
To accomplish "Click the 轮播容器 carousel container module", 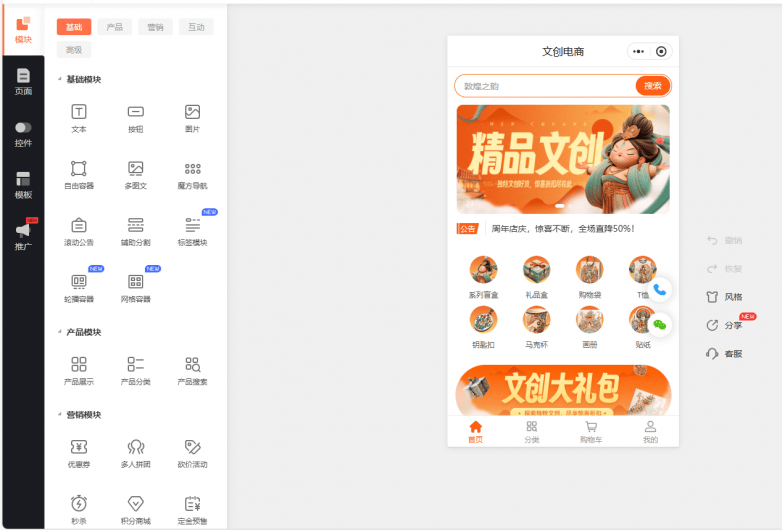I will tap(79, 287).
